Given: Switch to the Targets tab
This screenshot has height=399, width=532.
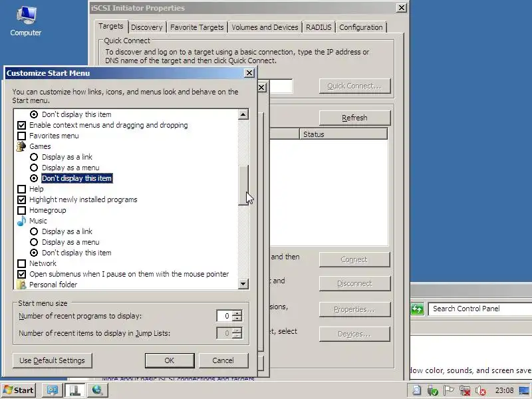Looking at the screenshot, I should [x=111, y=26].
